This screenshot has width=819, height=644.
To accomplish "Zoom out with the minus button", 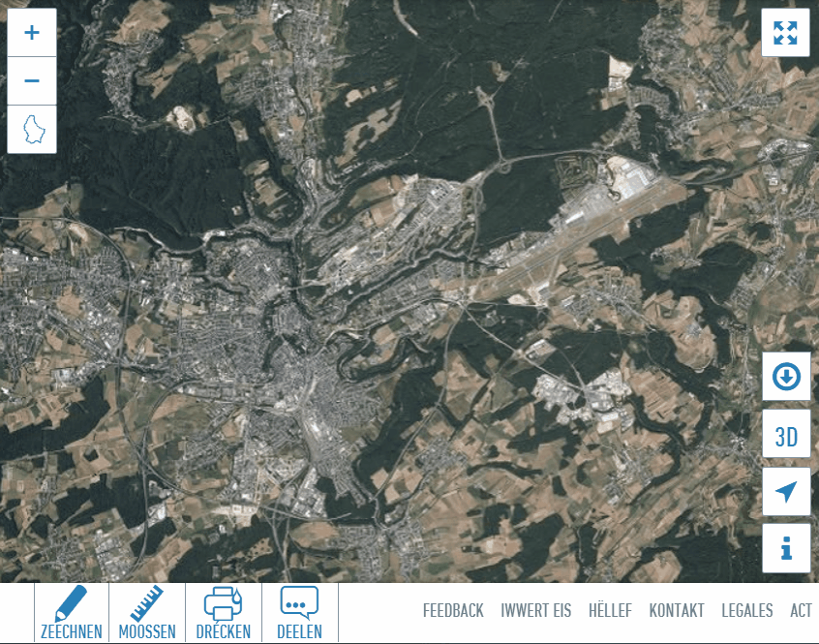I will coord(32,80).
